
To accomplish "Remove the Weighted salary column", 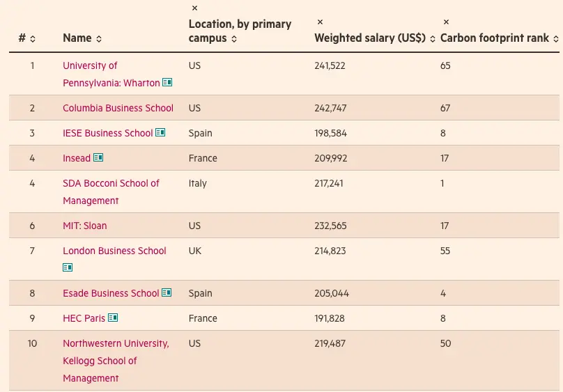I will pos(320,22).
